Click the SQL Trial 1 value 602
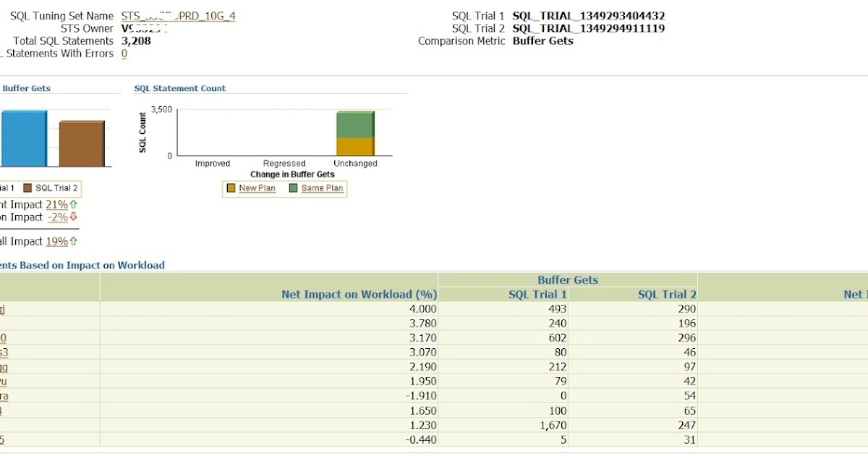Viewport: 868px width, 456px height. pos(557,338)
